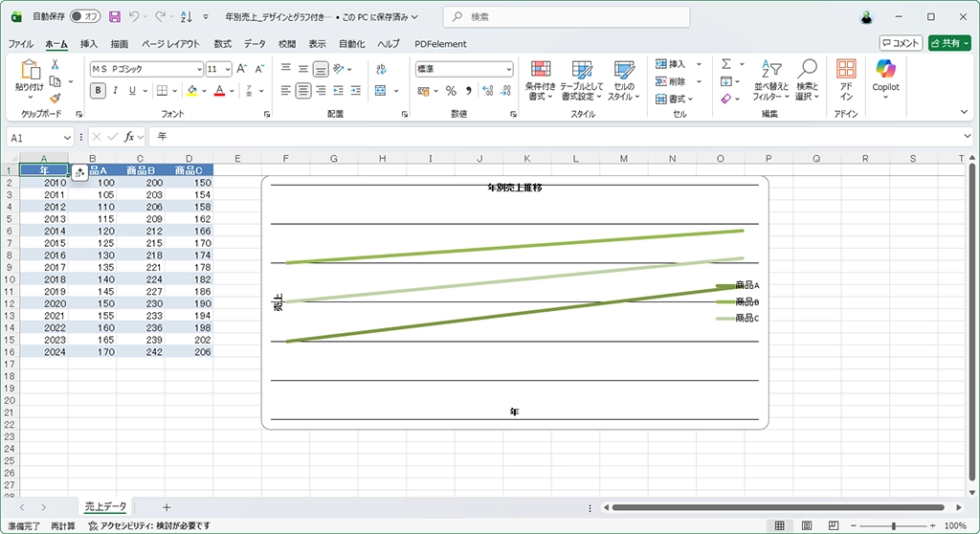Open the 挿入 ribbon tab

coord(89,44)
